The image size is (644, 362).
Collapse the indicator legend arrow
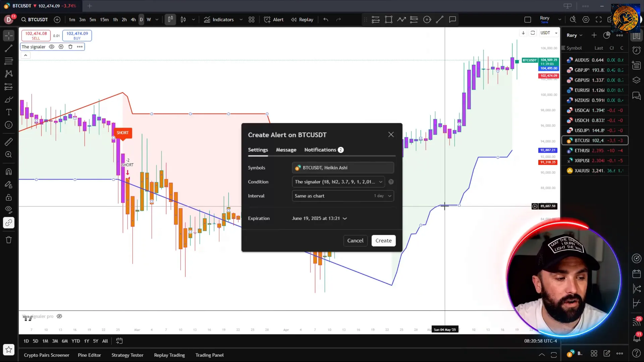pos(25,55)
